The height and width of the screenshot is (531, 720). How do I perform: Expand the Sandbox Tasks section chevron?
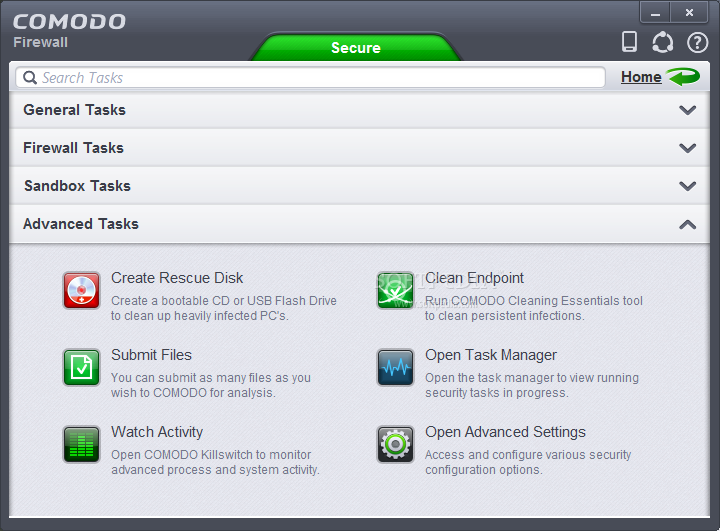(687, 186)
